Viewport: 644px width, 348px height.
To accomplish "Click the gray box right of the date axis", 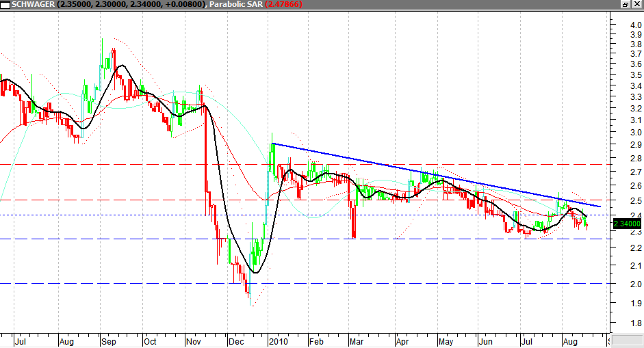I will (628, 340).
